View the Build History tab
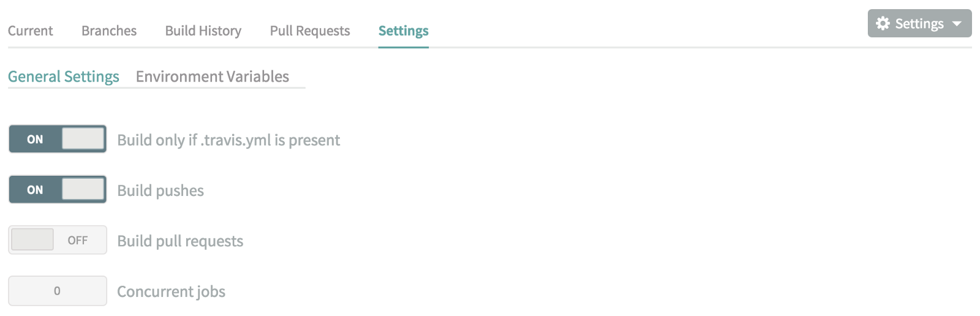Image resolution: width=980 pixels, height=316 pixels. click(203, 31)
